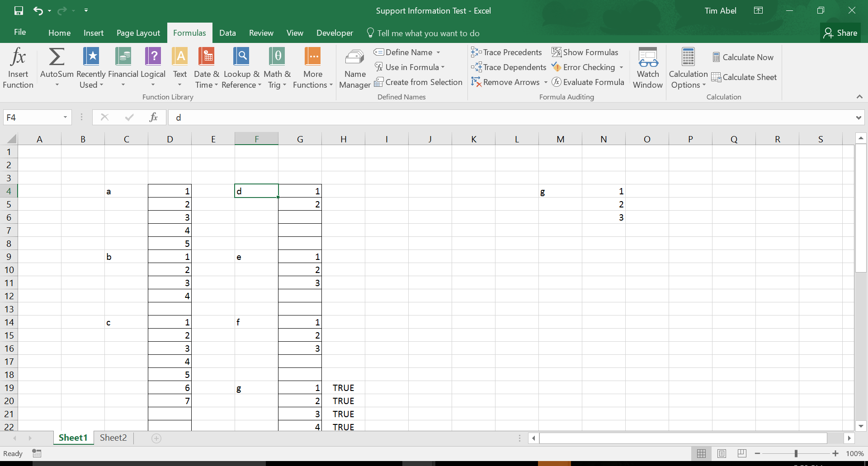Viewport: 868px width, 466px height.
Task: Add a new sheet with the plus button
Action: [x=156, y=438]
